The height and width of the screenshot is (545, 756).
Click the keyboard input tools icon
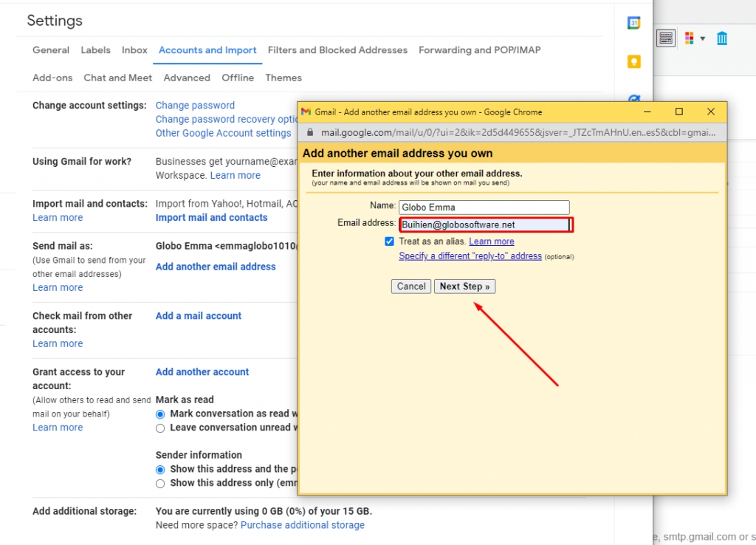665,38
